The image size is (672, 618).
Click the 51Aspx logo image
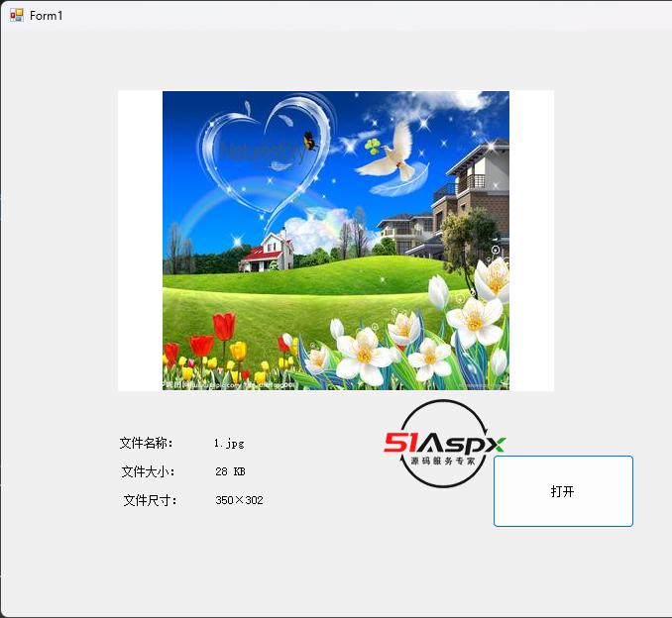[x=444, y=444]
